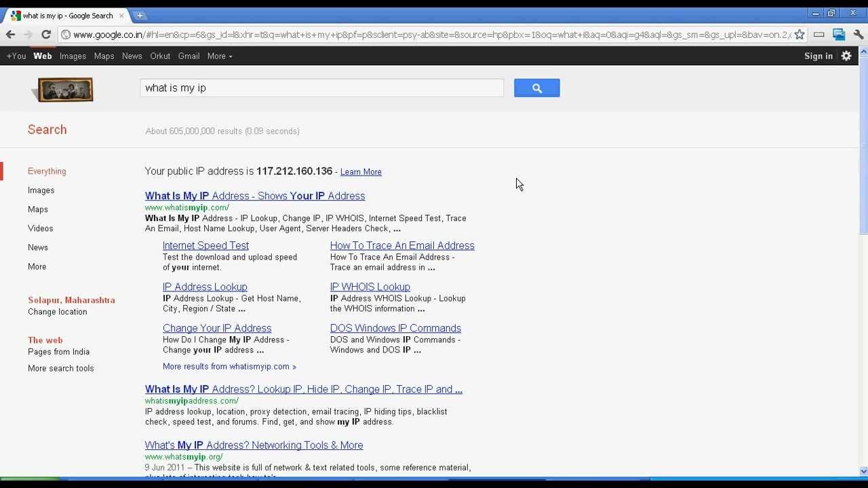
Task: Open Maps in the top Google bar
Action: tap(104, 56)
